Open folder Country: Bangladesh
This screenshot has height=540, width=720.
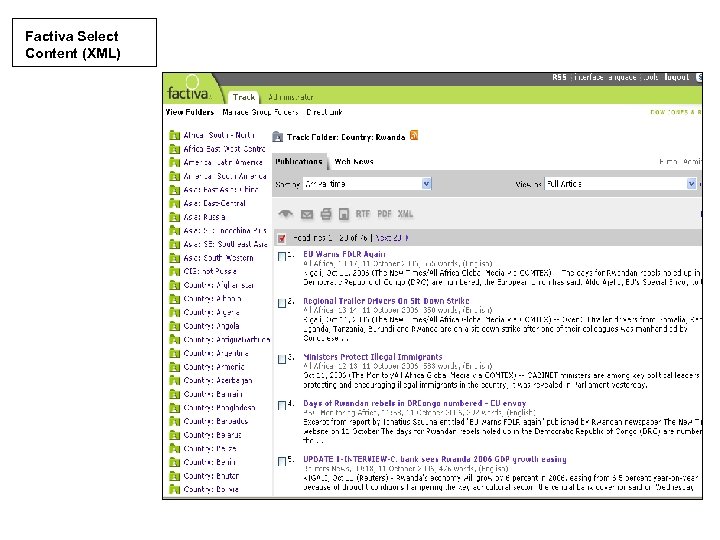[219, 408]
